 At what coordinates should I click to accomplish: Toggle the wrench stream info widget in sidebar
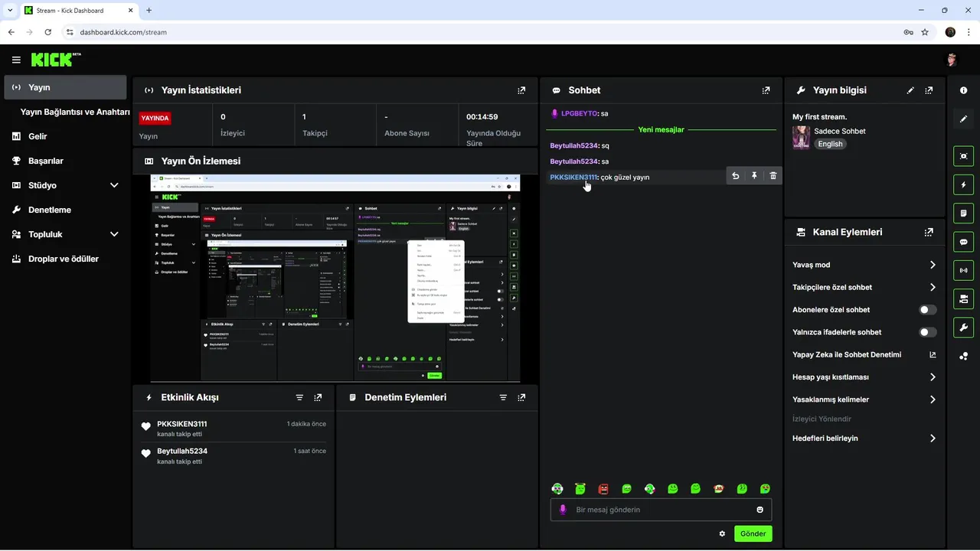click(964, 328)
